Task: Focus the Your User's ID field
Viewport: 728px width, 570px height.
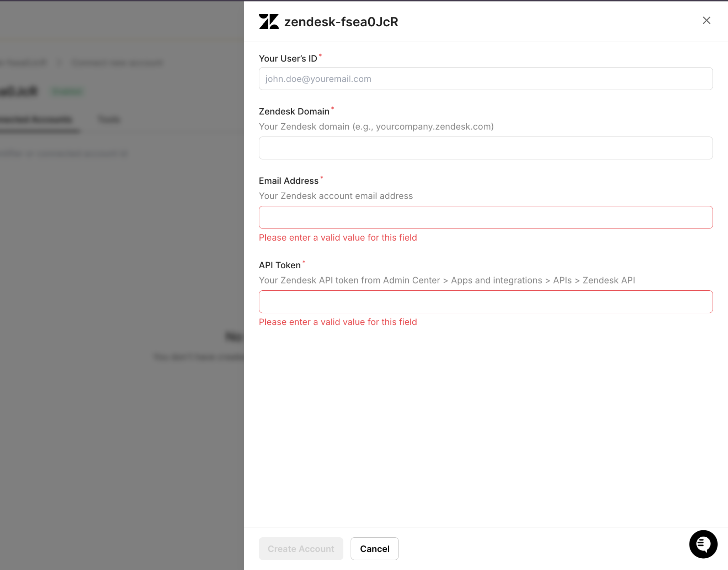Action: tap(485, 79)
